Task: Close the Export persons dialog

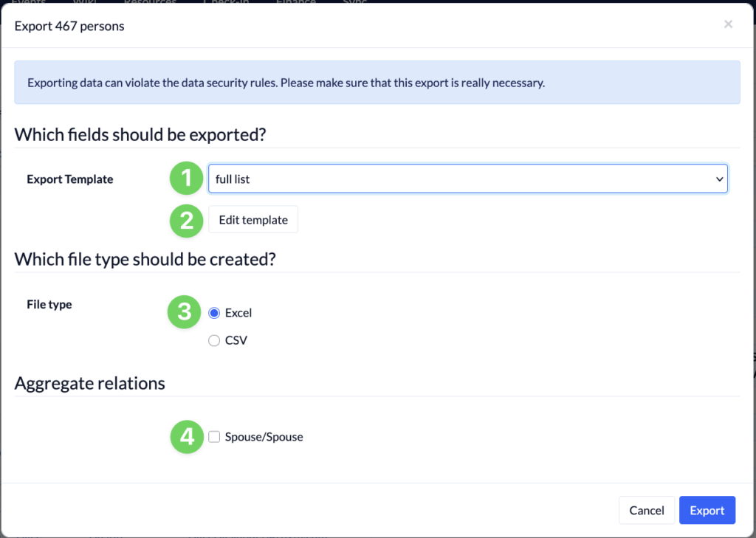Action: (728, 24)
